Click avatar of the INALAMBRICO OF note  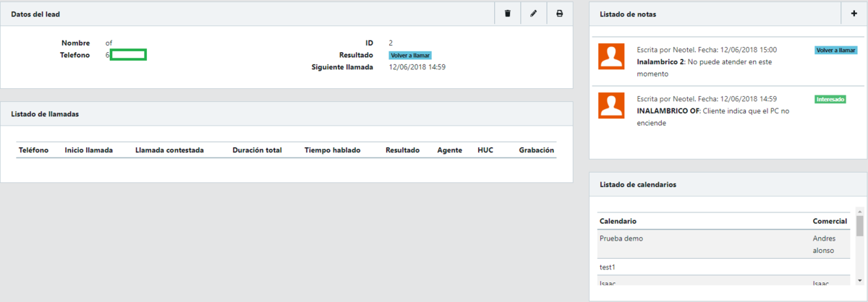(x=611, y=105)
